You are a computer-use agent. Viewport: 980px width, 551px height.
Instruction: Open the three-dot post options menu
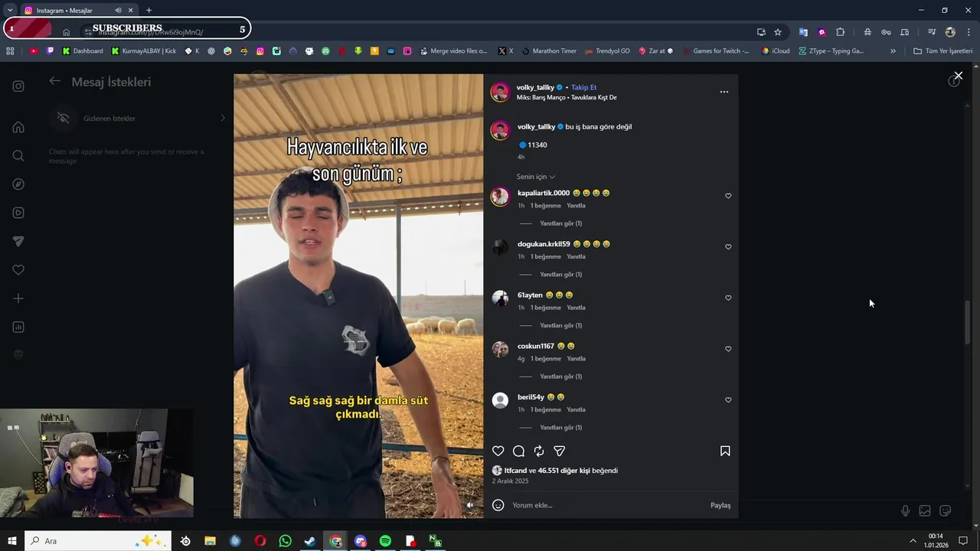(x=724, y=92)
